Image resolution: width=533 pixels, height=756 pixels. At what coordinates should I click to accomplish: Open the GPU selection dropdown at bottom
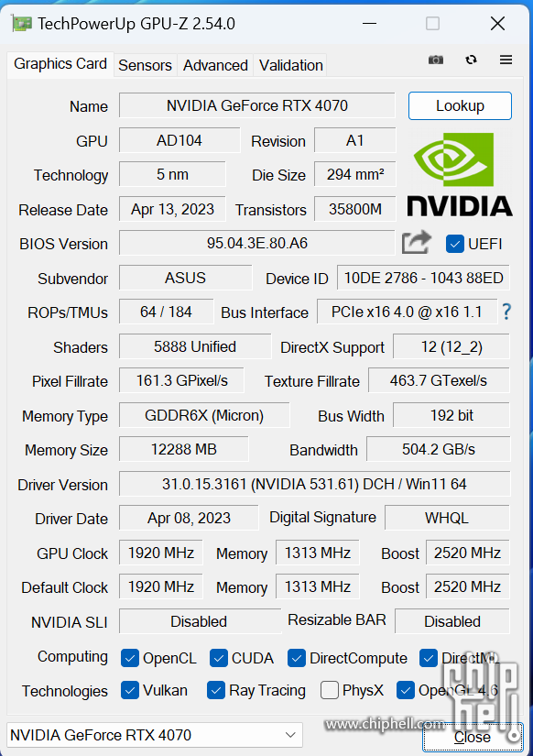click(155, 735)
